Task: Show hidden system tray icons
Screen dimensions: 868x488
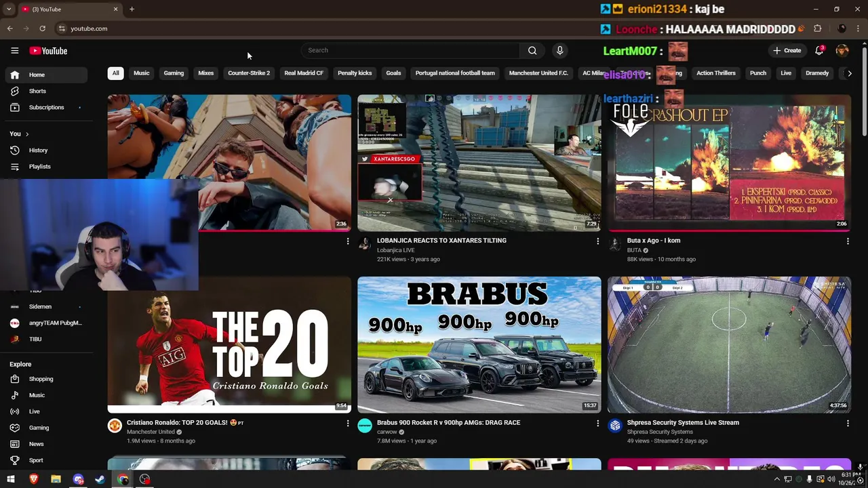Action: [776, 479]
